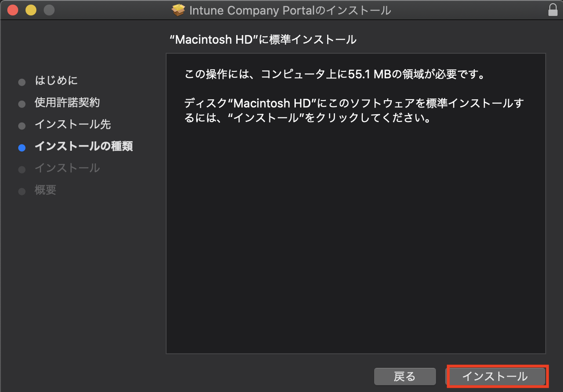Click the text mentioning 55.1 MBの領域が必要です

pyautogui.click(x=335, y=74)
